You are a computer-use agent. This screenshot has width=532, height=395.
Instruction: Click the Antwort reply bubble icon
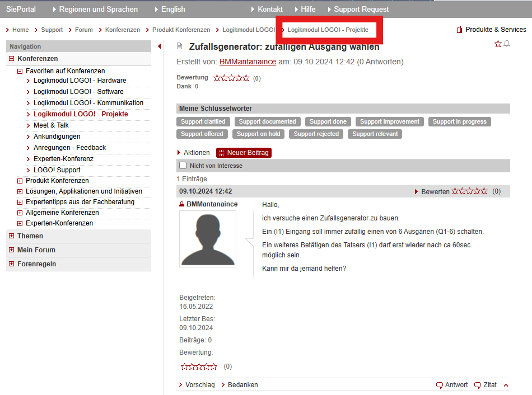440,385
